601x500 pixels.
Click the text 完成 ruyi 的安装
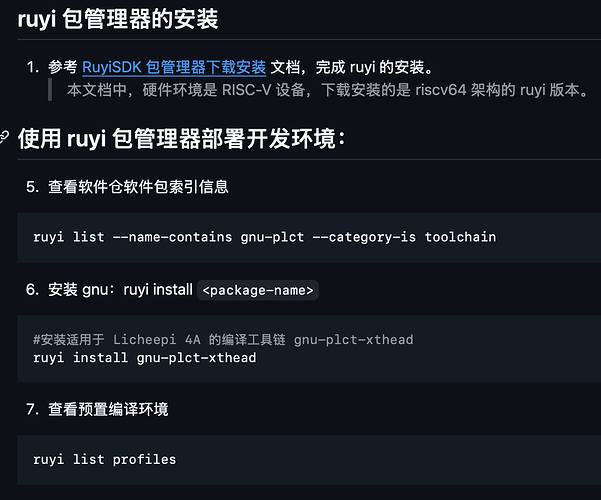coord(374,67)
